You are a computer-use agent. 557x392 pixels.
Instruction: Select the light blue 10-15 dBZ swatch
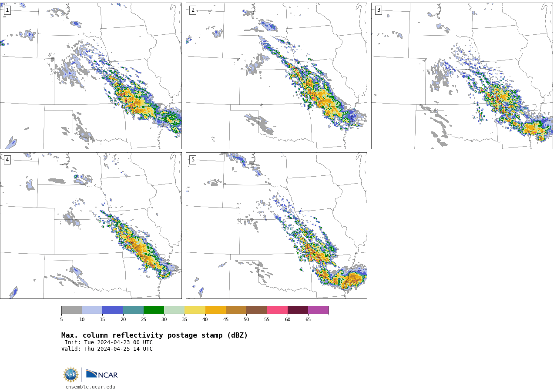point(92,310)
